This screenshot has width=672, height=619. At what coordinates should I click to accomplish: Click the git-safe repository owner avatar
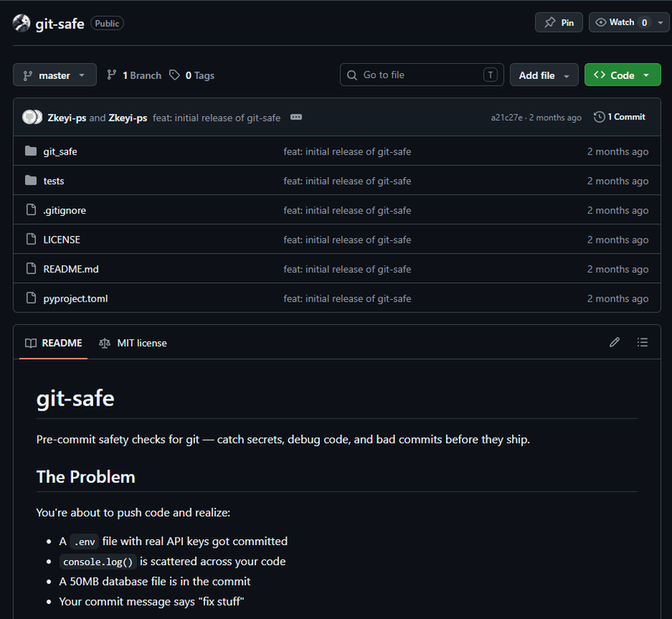(x=21, y=24)
